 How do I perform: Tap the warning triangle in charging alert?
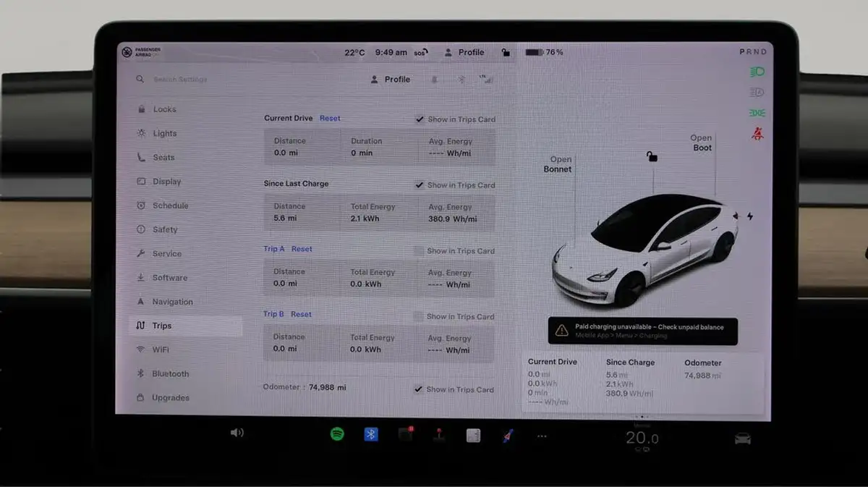click(x=562, y=331)
